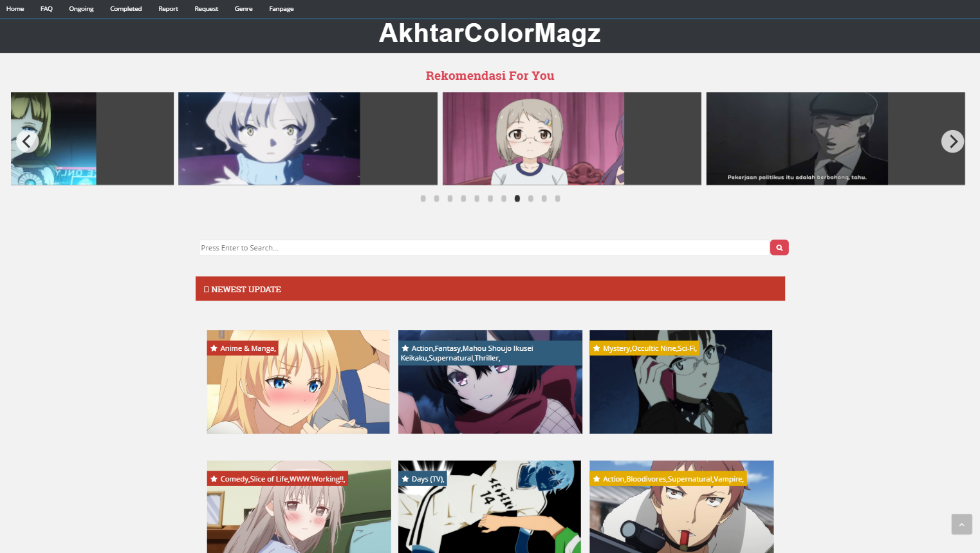Visit the Fanpage link
The width and height of the screenshot is (980, 553).
tap(281, 9)
